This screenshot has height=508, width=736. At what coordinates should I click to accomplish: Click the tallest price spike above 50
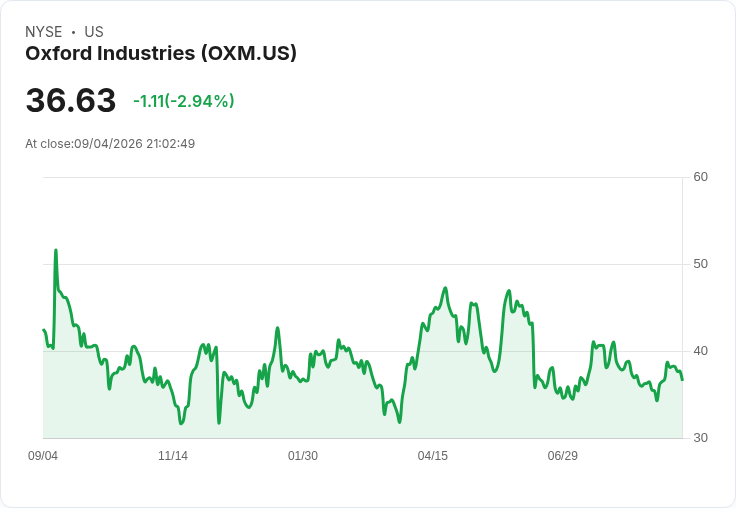[x=56, y=251]
